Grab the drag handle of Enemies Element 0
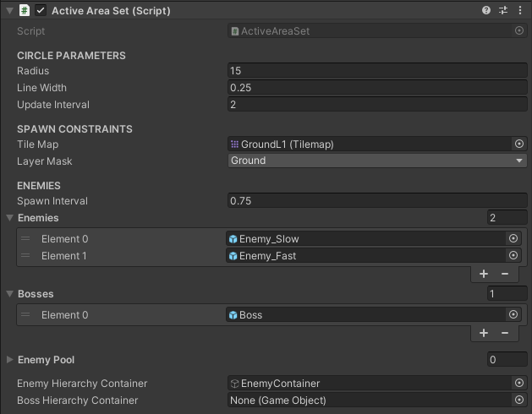 pos(25,239)
